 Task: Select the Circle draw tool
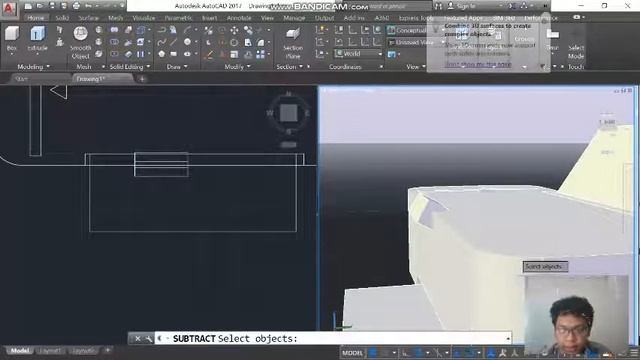tap(187, 42)
